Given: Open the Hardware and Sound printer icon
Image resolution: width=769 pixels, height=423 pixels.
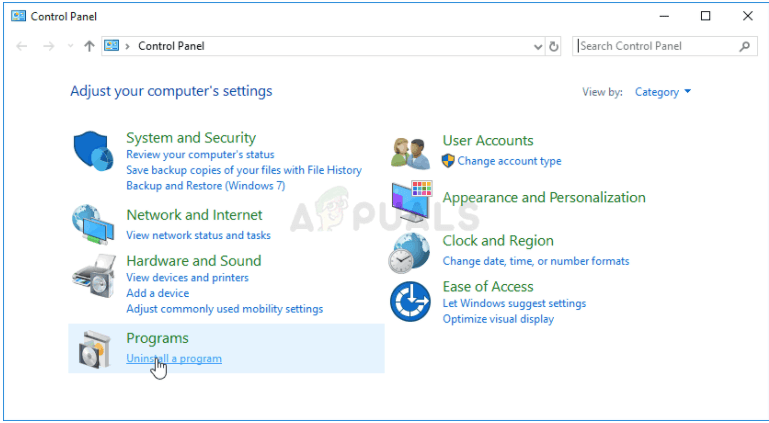Looking at the screenshot, I should (94, 275).
